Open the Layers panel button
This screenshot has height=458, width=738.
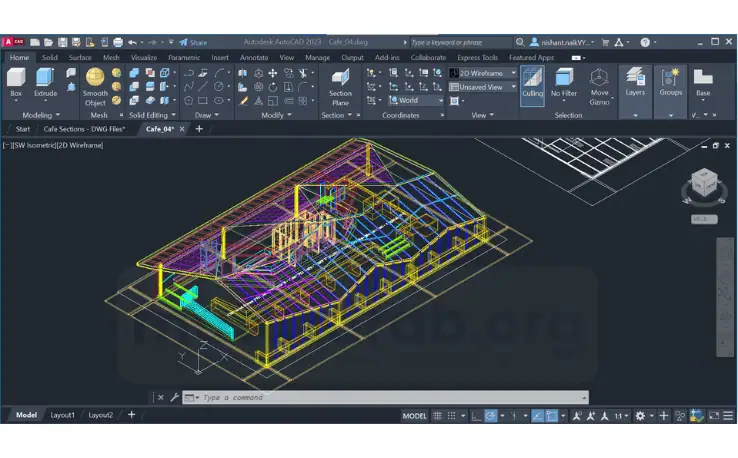pos(634,80)
